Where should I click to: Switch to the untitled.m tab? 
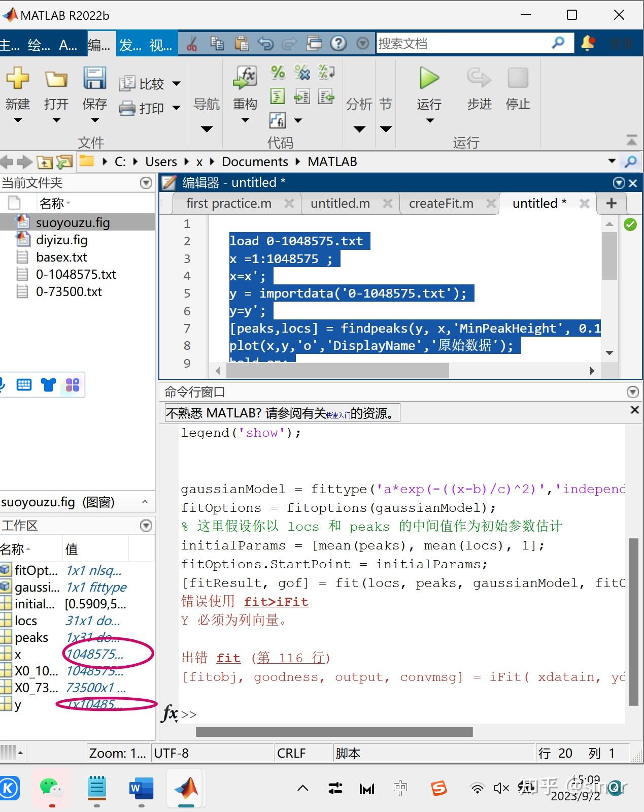(x=340, y=204)
